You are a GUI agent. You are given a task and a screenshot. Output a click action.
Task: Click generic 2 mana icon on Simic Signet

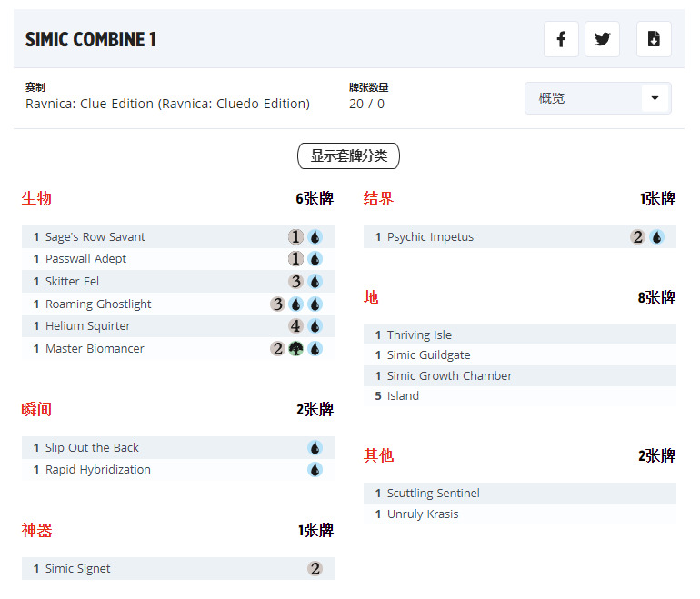pyautogui.click(x=315, y=569)
